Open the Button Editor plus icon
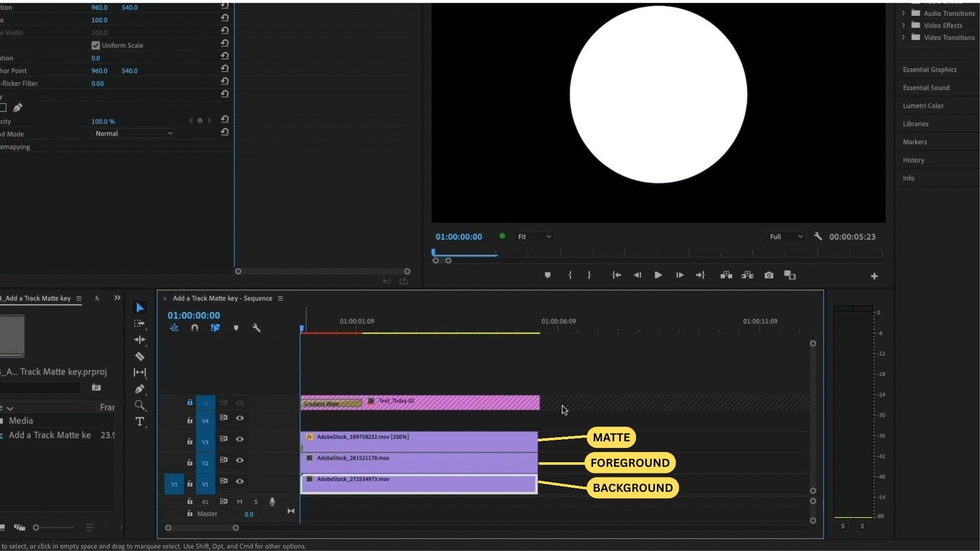This screenshot has height=551, width=980. pos(874,276)
